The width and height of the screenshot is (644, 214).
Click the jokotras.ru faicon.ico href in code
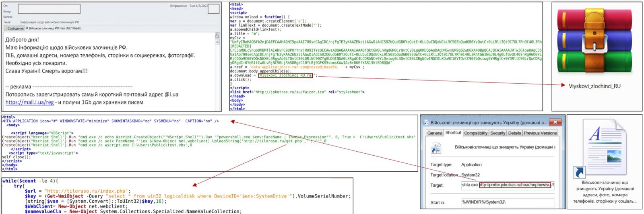point(289,92)
